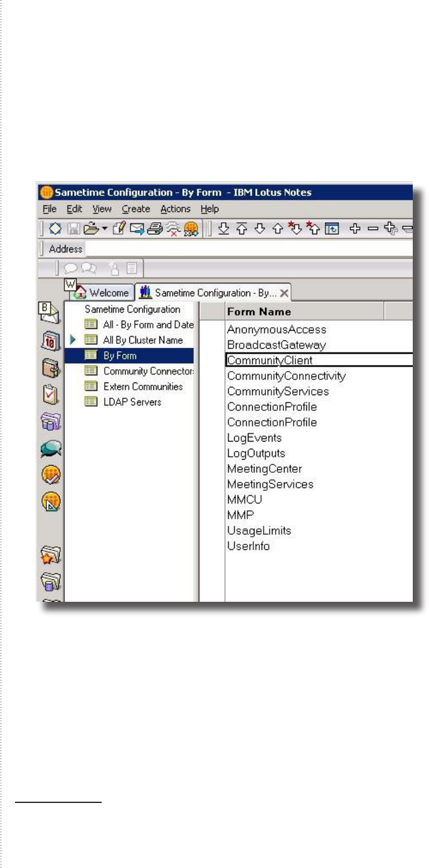Select LDAP Servers view

click(123, 402)
